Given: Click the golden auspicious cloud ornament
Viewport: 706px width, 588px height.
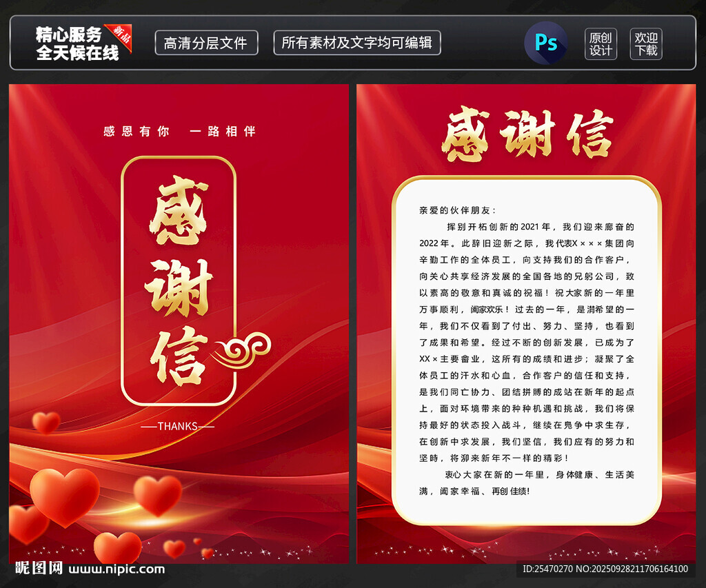Looking at the screenshot, I should pos(242,349).
